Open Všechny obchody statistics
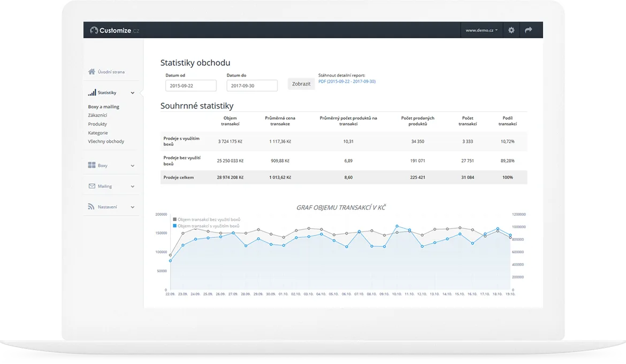Image resolution: width=626 pixels, height=364 pixels. click(x=106, y=142)
